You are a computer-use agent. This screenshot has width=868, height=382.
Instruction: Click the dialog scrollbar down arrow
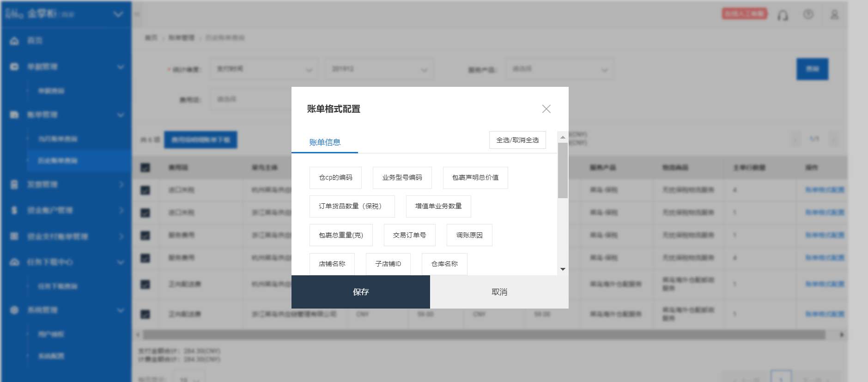coord(563,269)
